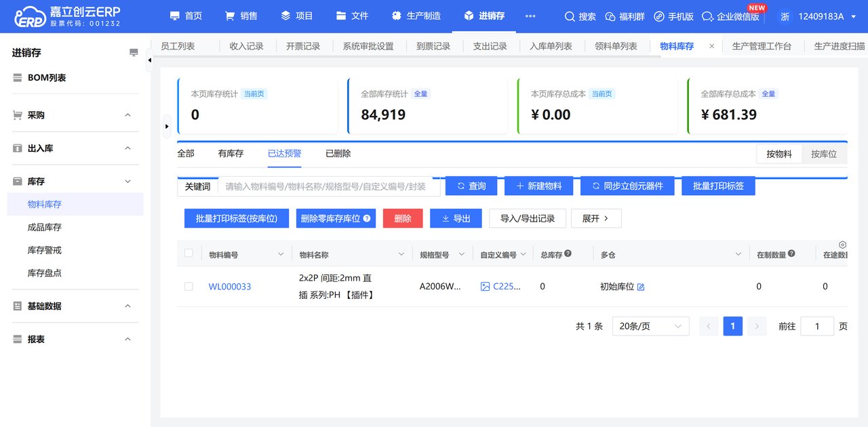
Task: Open the ••• more menu in the top navigation
Action: (x=530, y=16)
